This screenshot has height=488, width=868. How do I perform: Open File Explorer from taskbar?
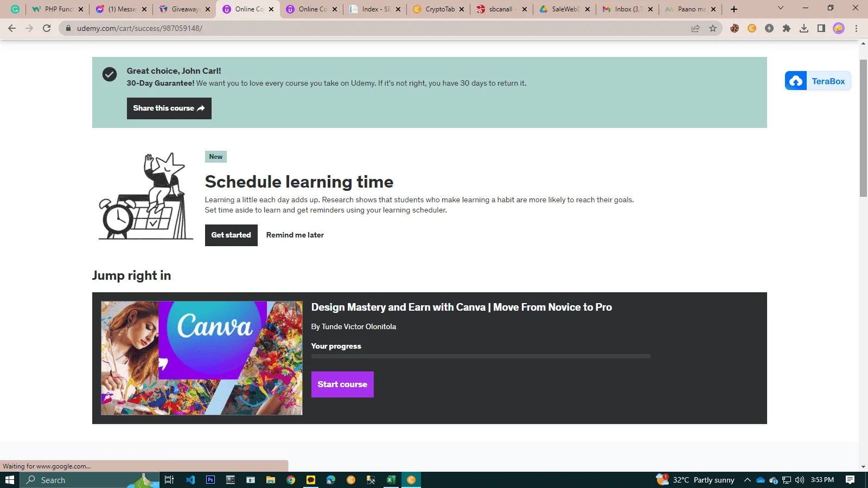click(x=270, y=480)
